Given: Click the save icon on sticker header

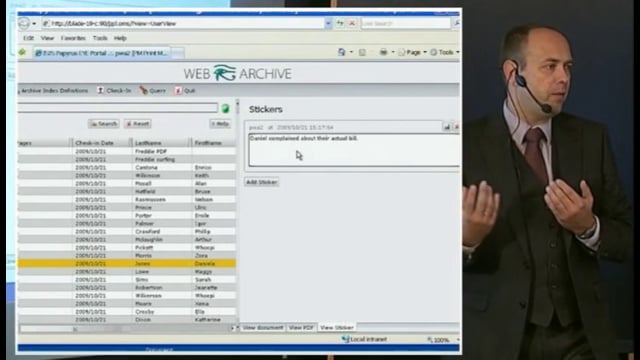Looking at the screenshot, I should pos(447,127).
